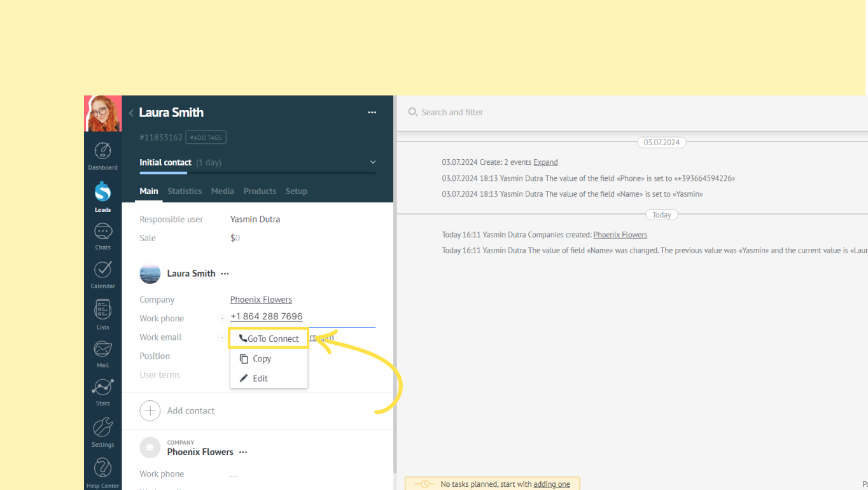Click the Name changed event entry

(655, 251)
